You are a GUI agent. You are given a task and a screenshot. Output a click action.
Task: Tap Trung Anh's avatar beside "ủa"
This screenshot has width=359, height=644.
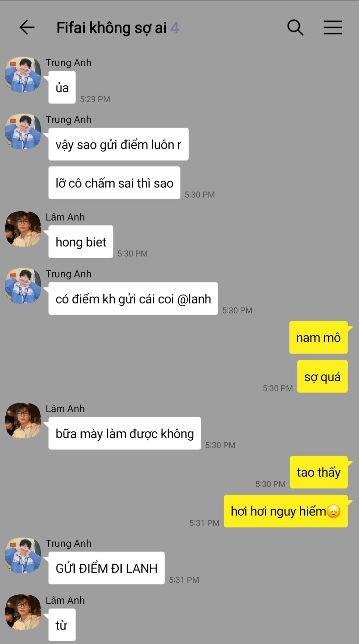23,74
